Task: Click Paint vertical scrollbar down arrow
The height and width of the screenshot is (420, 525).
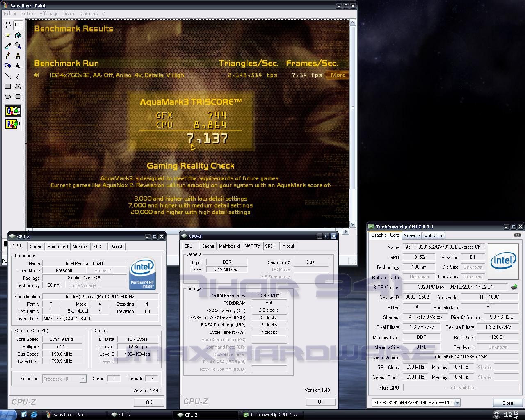Action: [x=352, y=224]
